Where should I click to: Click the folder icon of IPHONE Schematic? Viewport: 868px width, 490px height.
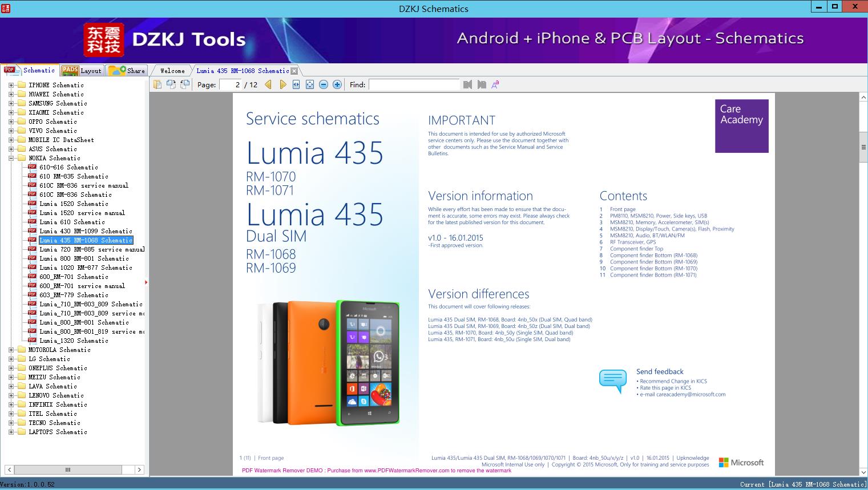(x=22, y=85)
